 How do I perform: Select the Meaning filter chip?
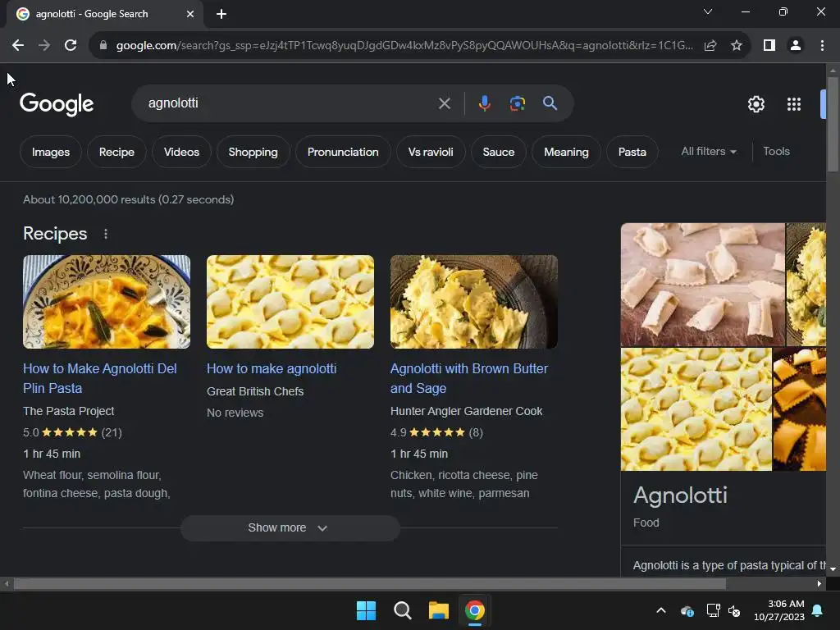point(566,152)
